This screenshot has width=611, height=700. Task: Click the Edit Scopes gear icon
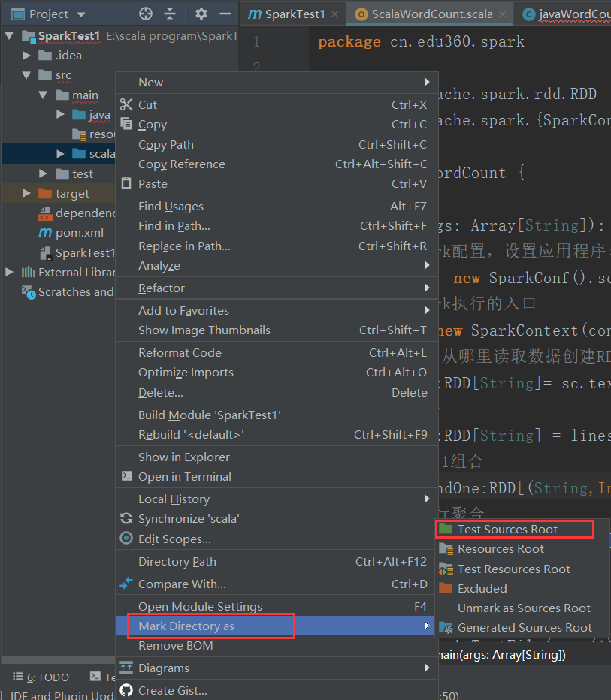tap(126, 539)
